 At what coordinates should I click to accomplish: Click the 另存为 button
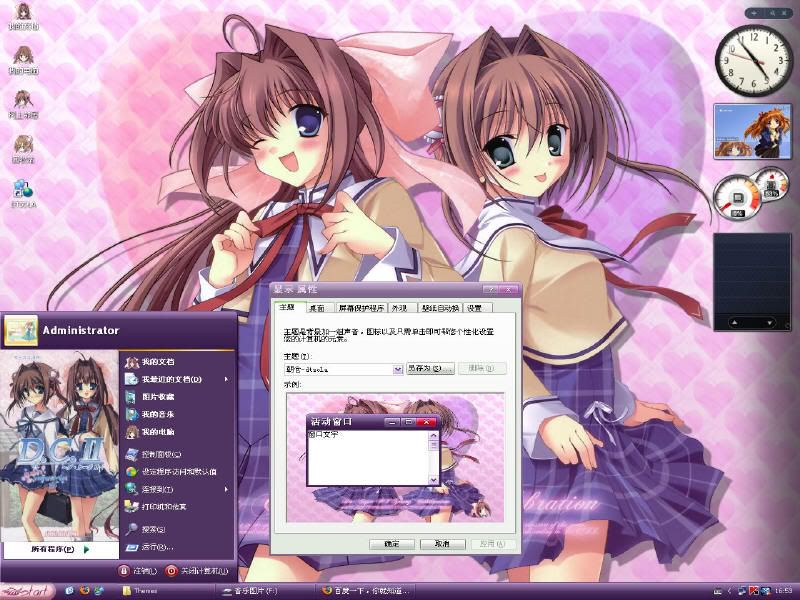click(x=430, y=368)
